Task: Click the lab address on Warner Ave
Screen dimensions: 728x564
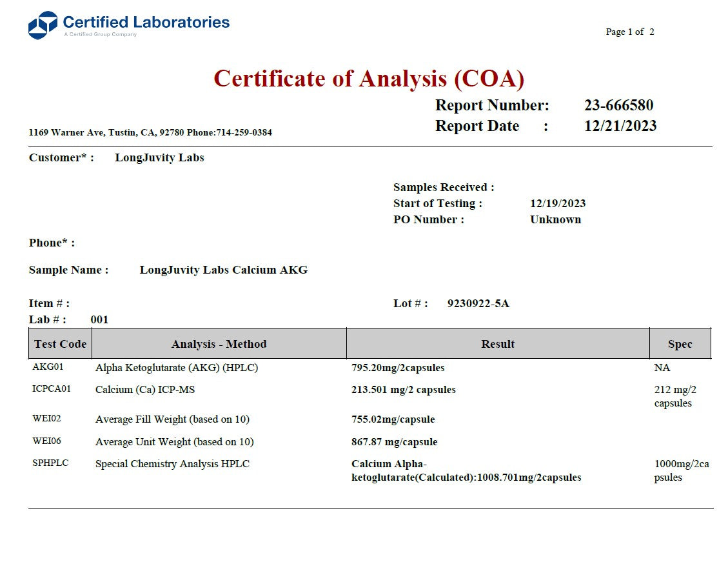Action: (x=150, y=132)
